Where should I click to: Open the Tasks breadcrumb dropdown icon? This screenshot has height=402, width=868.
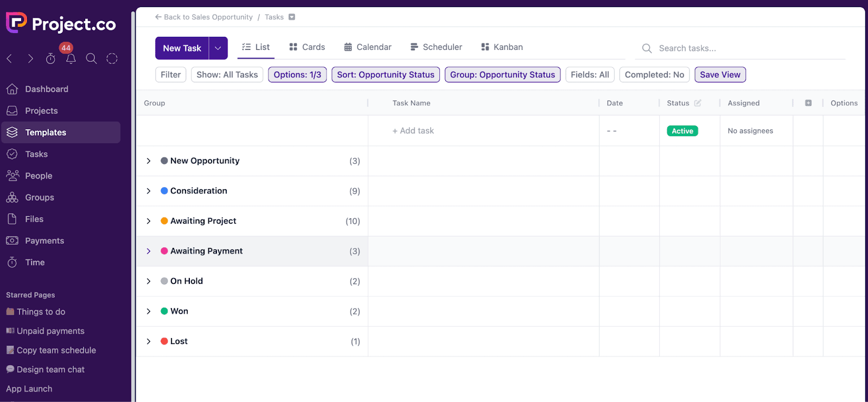point(292,17)
